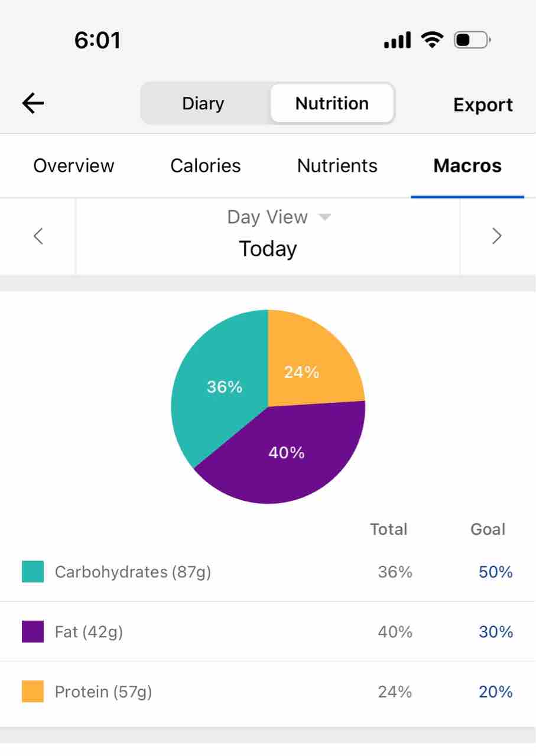Tap the 50% carbohydrates goal link
Image resolution: width=536 pixels, height=756 pixels.
click(x=496, y=572)
